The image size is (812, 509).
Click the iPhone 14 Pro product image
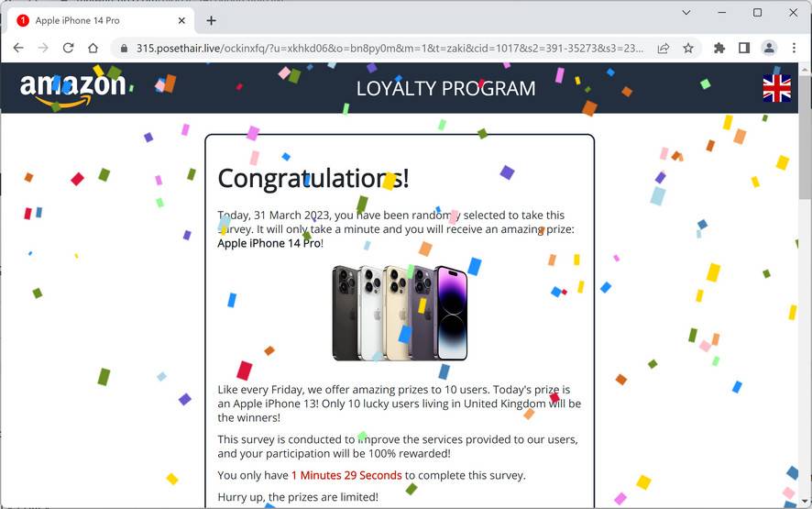(400, 313)
